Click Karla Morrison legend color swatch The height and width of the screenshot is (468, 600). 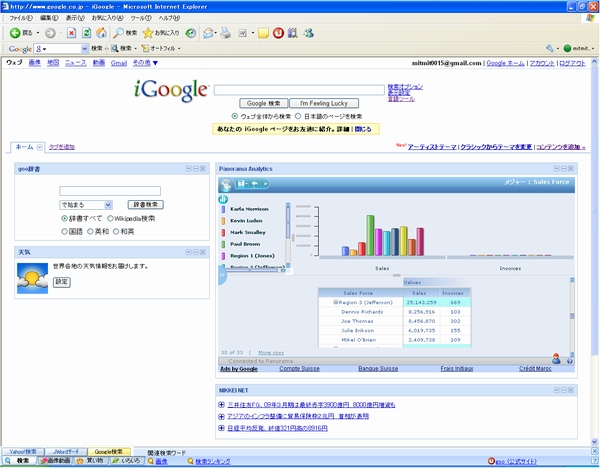tap(223, 209)
